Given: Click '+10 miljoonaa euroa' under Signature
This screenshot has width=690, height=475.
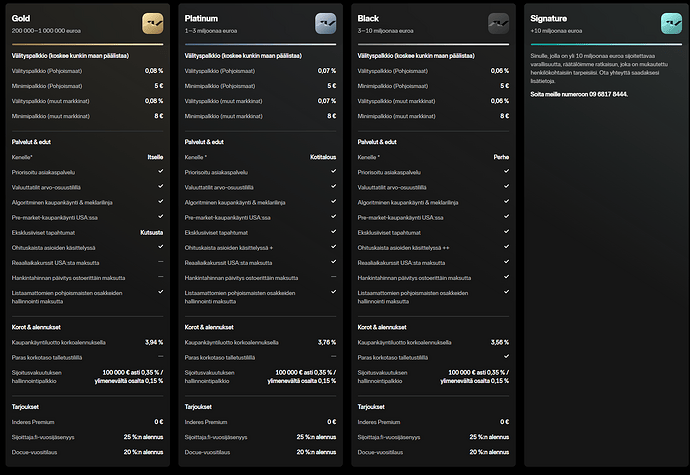Looking at the screenshot, I should (x=556, y=31).
